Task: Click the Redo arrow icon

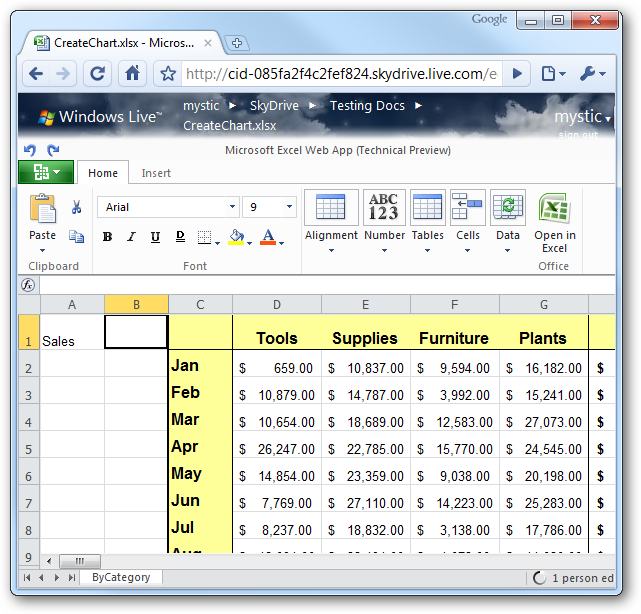Action: 53,150
